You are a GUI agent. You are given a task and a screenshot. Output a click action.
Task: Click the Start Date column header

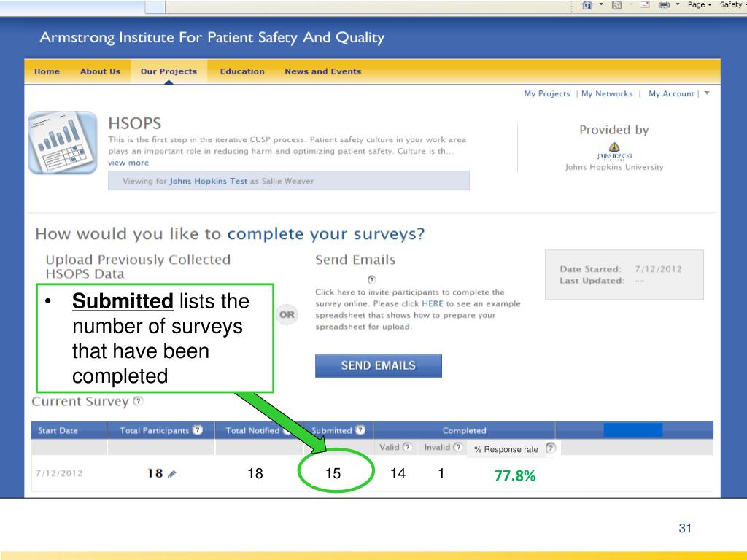pos(58,430)
